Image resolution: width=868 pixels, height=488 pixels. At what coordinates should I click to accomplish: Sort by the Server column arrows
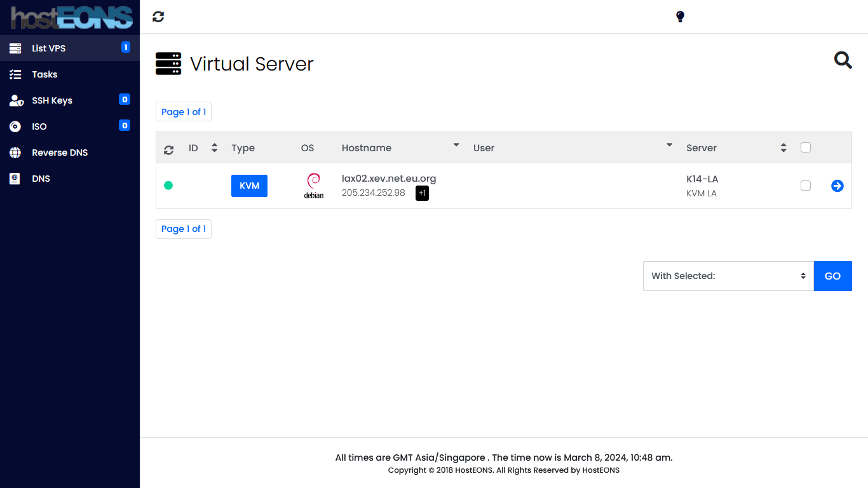pyautogui.click(x=783, y=147)
